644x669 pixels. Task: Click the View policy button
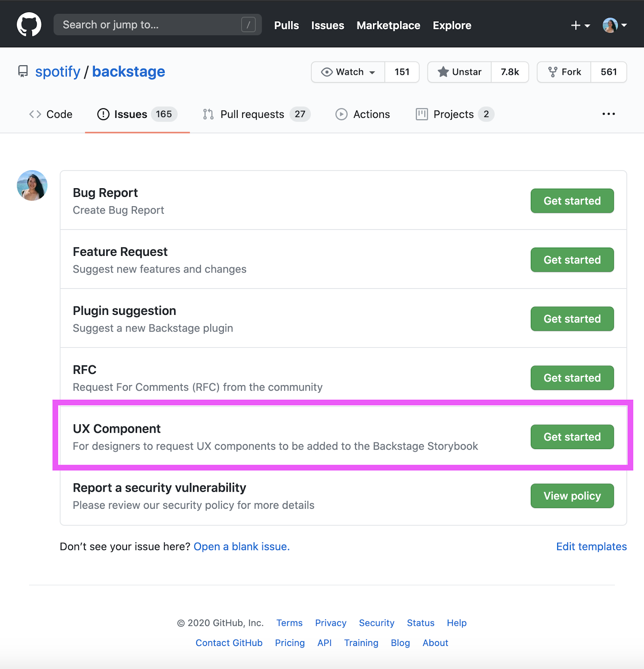pos(572,496)
